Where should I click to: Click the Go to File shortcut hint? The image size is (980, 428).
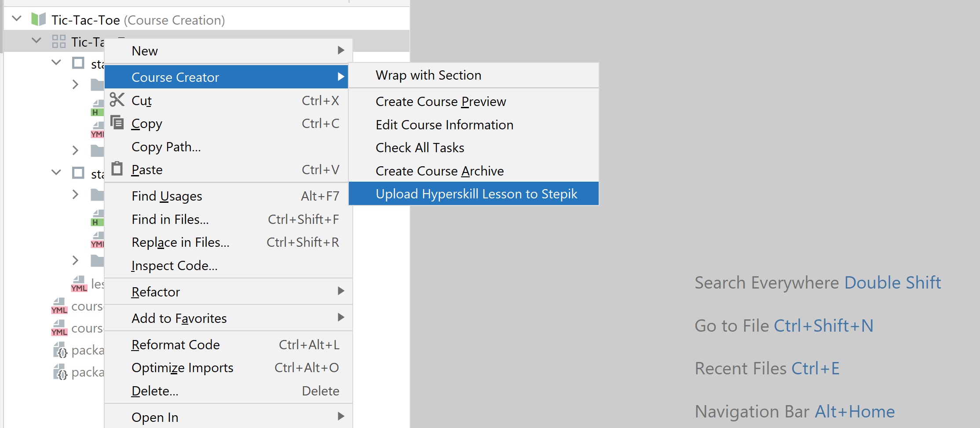(784, 326)
